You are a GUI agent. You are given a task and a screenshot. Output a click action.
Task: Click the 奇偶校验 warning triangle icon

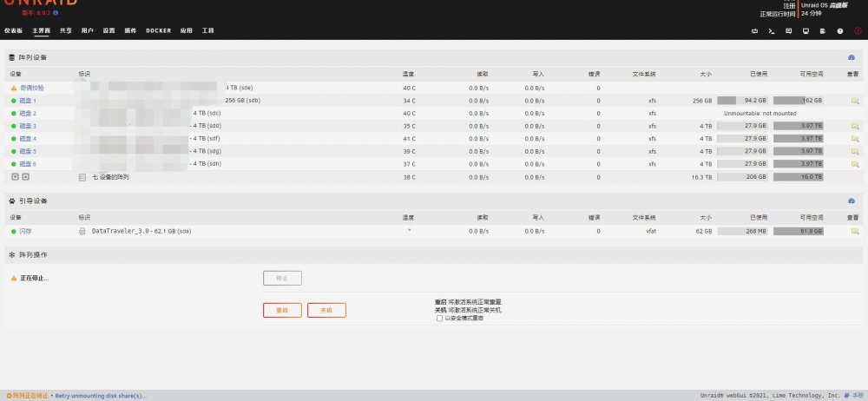click(x=14, y=88)
